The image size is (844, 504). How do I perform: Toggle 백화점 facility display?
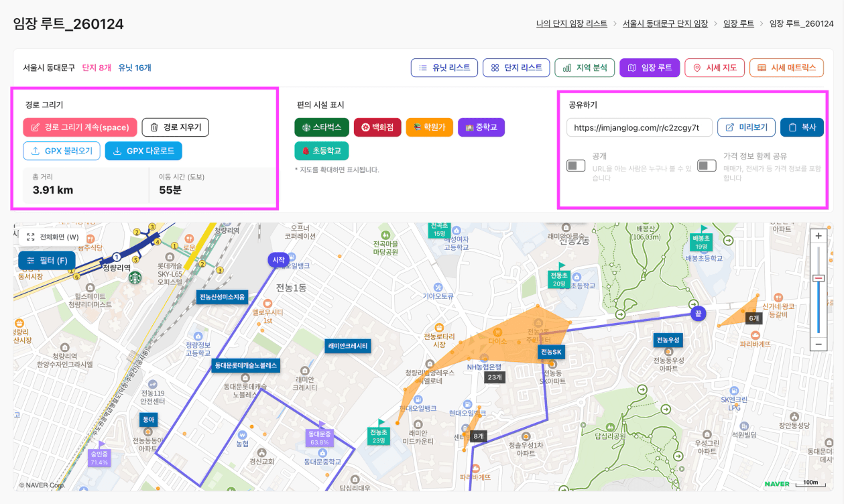click(377, 127)
